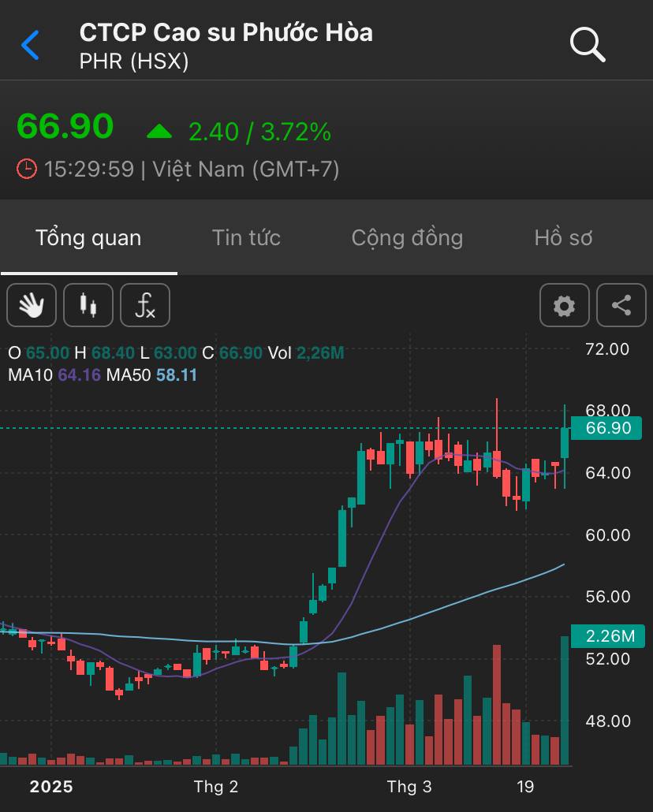Select the hand pan tool
This screenshot has height=812, width=653.
pos(32,305)
